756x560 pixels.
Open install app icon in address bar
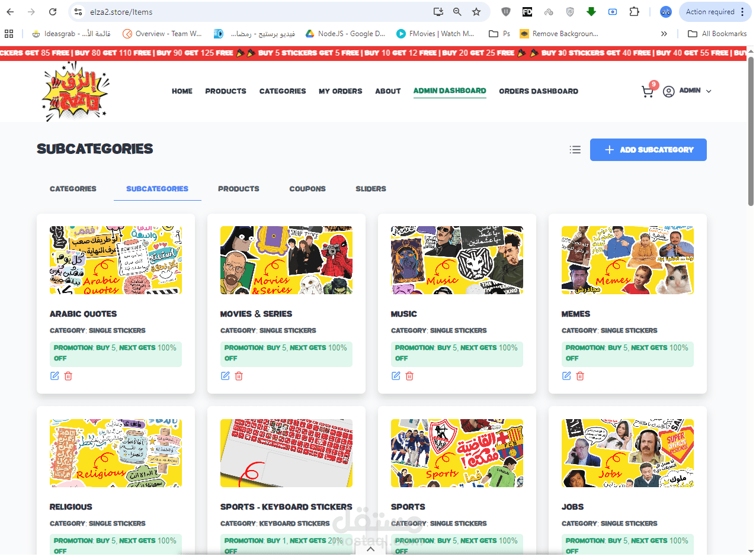click(438, 12)
